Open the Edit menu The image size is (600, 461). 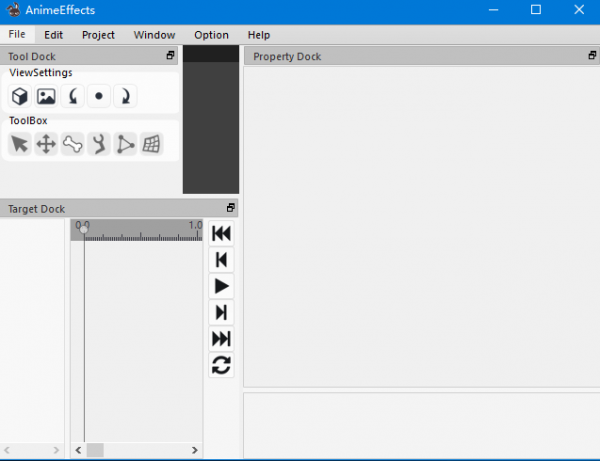point(53,35)
